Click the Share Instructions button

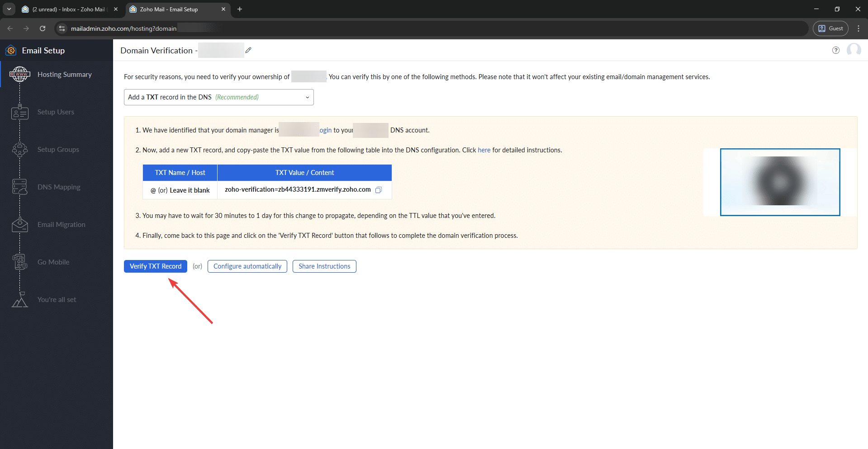click(324, 266)
